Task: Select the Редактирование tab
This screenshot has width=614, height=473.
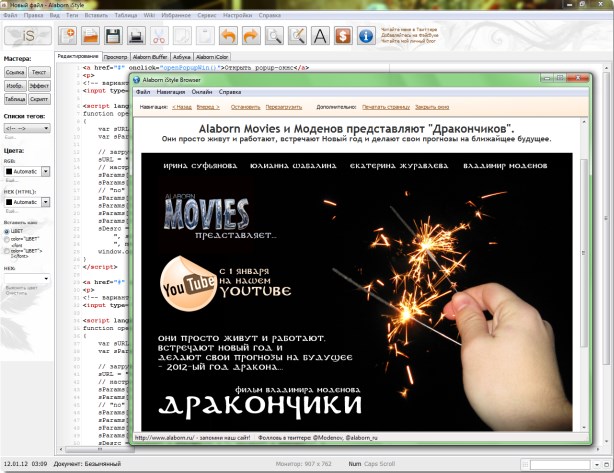Action: click(x=78, y=56)
